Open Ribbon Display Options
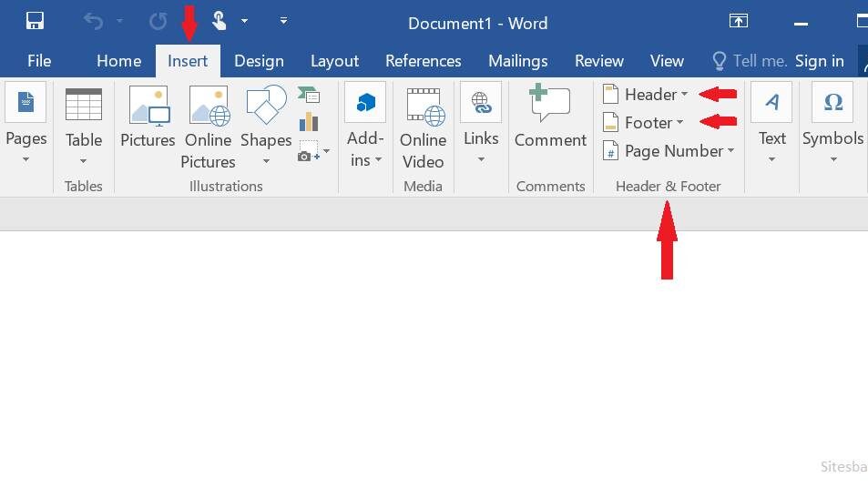 click(739, 21)
